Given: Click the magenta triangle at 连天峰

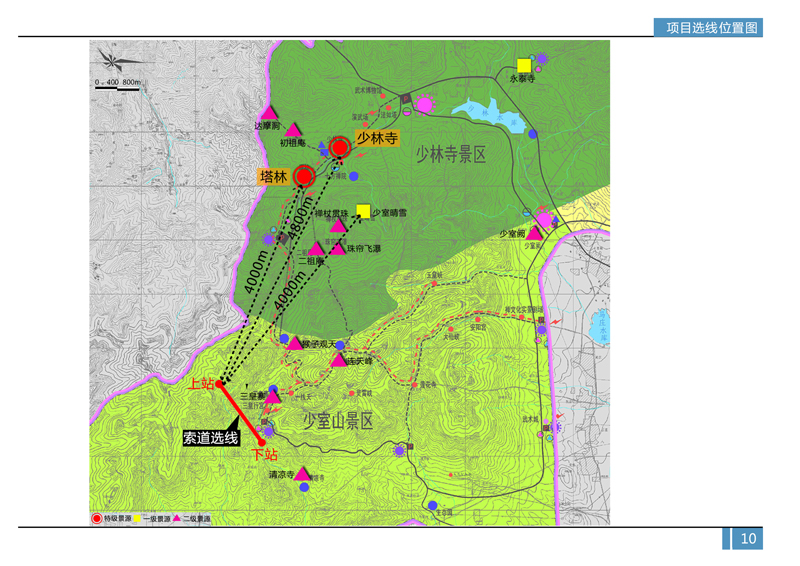Looking at the screenshot, I should click(x=338, y=360).
